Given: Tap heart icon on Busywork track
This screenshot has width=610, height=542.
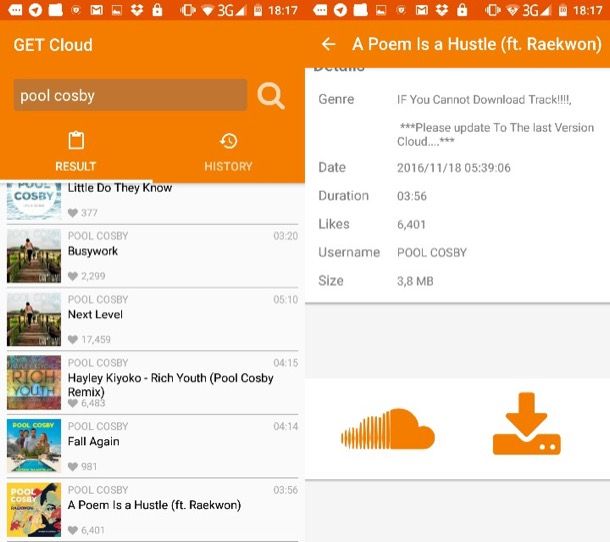Looking at the screenshot, I should pyautogui.click(x=73, y=276).
